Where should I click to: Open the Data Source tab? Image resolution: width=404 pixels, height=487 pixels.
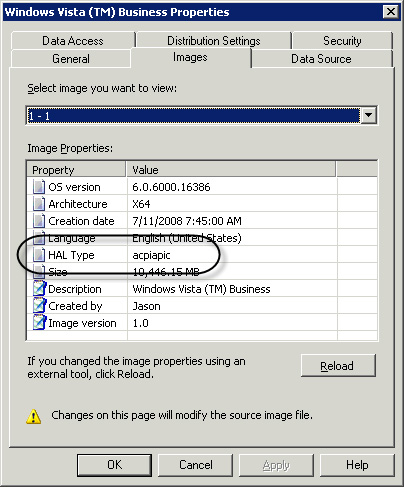click(321, 59)
